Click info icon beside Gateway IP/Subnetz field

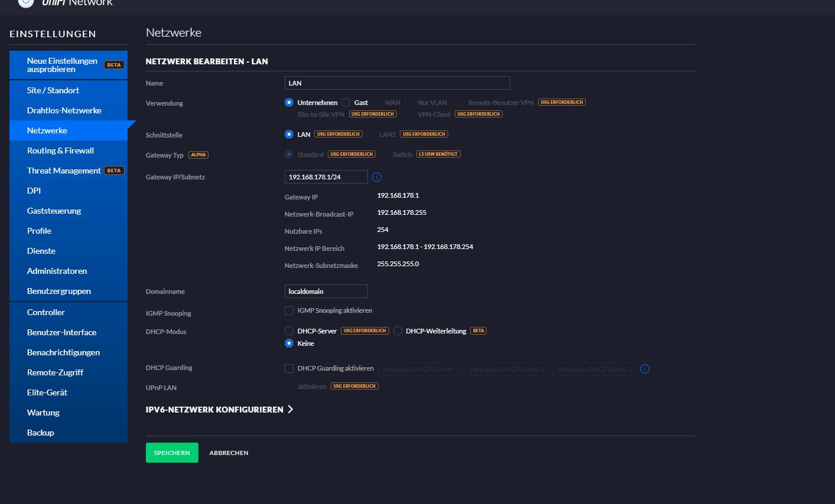click(x=377, y=177)
